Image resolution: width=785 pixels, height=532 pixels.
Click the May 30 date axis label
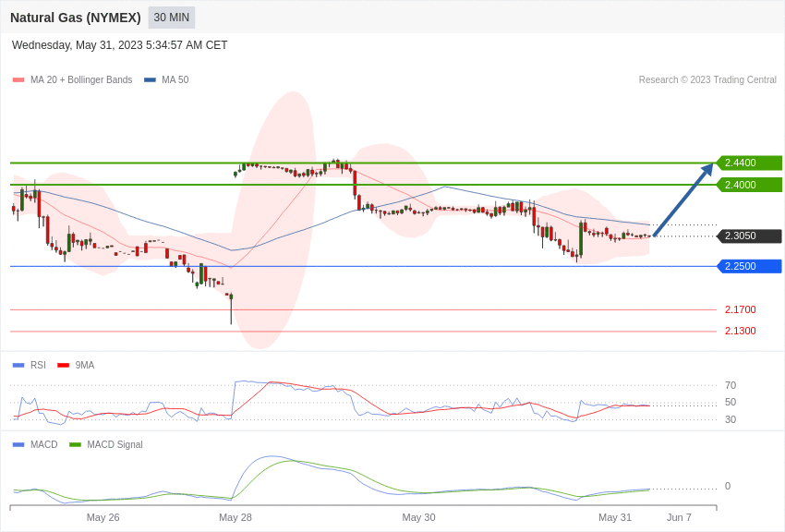418,517
